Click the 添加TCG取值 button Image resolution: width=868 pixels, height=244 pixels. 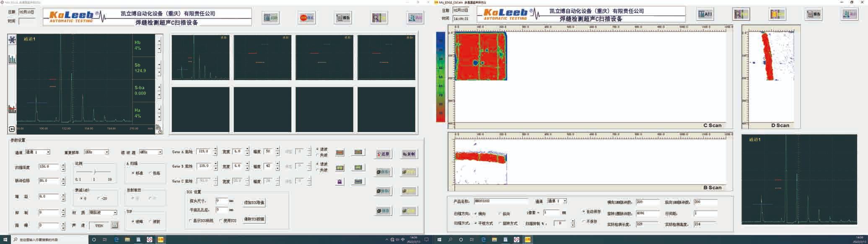tap(254, 202)
